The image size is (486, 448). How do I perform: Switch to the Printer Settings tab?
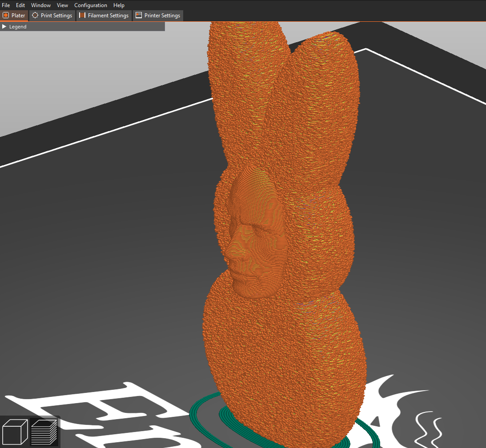[x=158, y=15]
